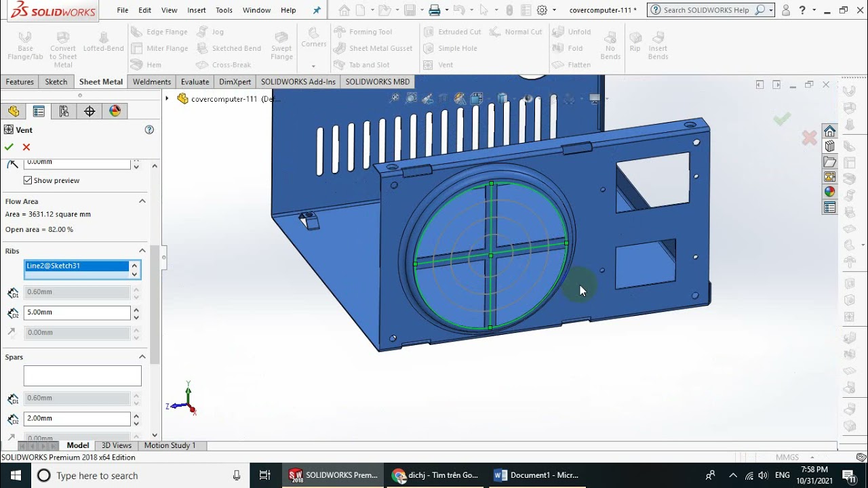Open the View menu

click(x=170, y=10)
